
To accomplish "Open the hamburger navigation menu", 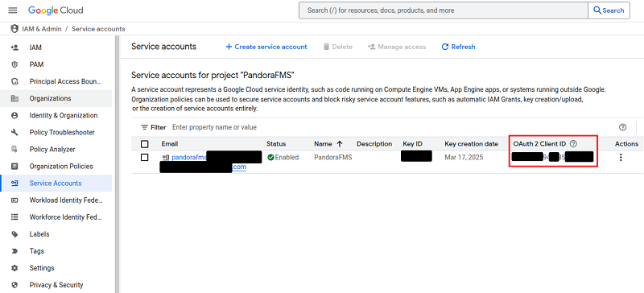I will 13,10.
